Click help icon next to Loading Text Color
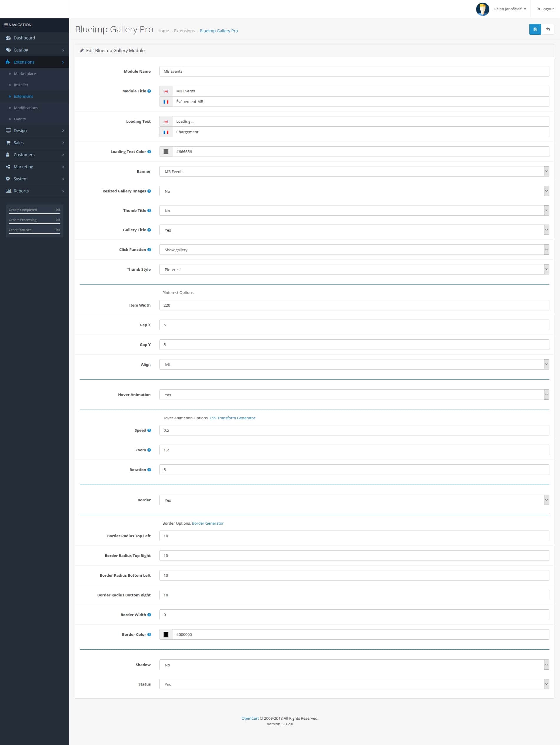Viewport: 560px width, 745px height. [x=149, y=152]
